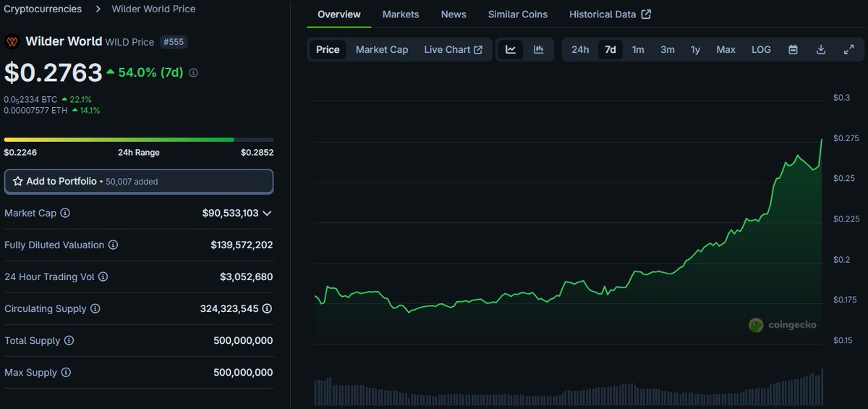The height and width of the screenshot is (409, 868).
Task: Set chart range to 7d
Action: click(x=610, y=49)
